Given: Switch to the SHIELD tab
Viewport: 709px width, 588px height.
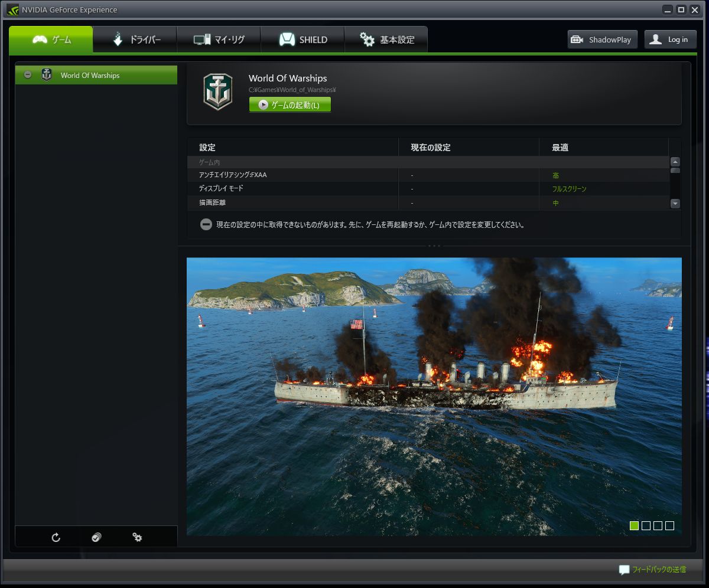Looking at the screenshot, I should point(303,40).
